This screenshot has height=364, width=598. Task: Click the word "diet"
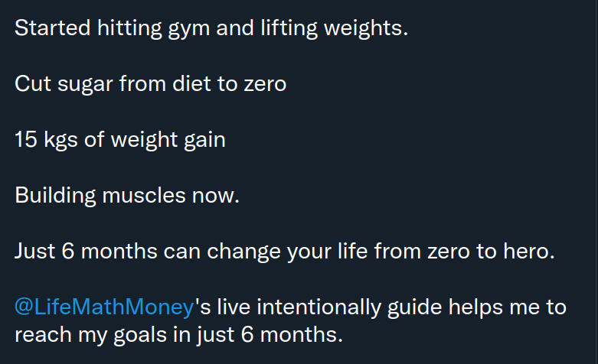191,84
